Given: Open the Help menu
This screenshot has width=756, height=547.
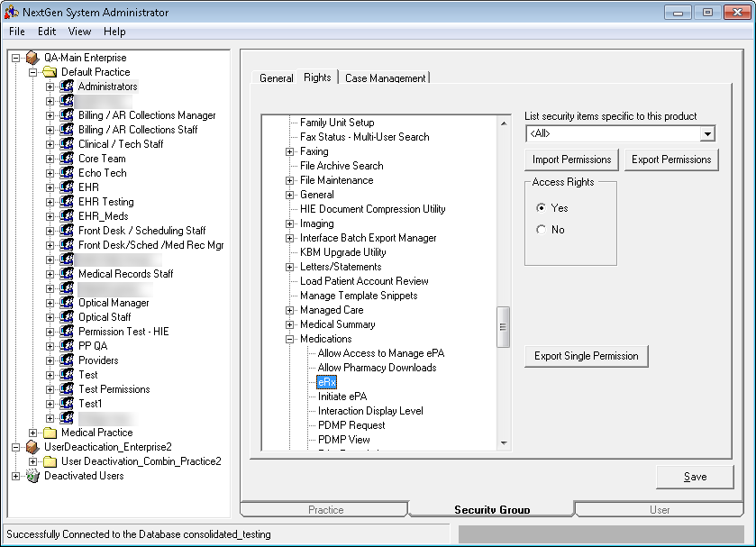Looking at the screenshot, I should click(114, 32).
